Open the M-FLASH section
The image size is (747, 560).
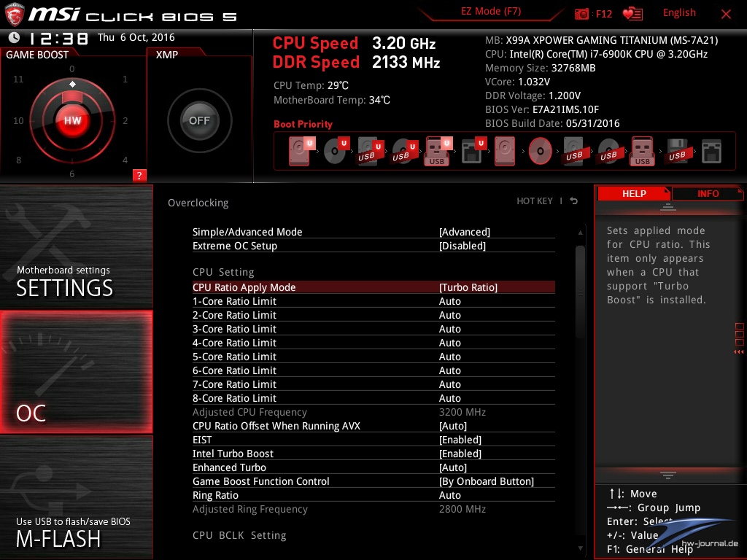tap(76, 497)
